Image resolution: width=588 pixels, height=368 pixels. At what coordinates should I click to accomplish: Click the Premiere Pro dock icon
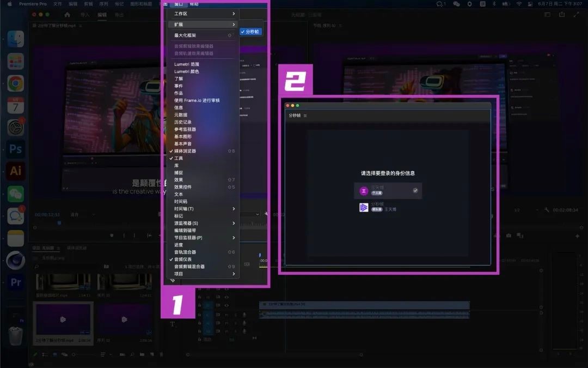click(x=16, y=282)
